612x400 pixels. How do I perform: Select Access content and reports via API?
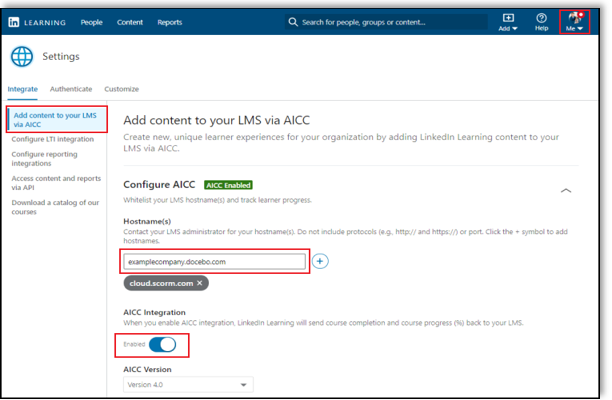point(56,183)
